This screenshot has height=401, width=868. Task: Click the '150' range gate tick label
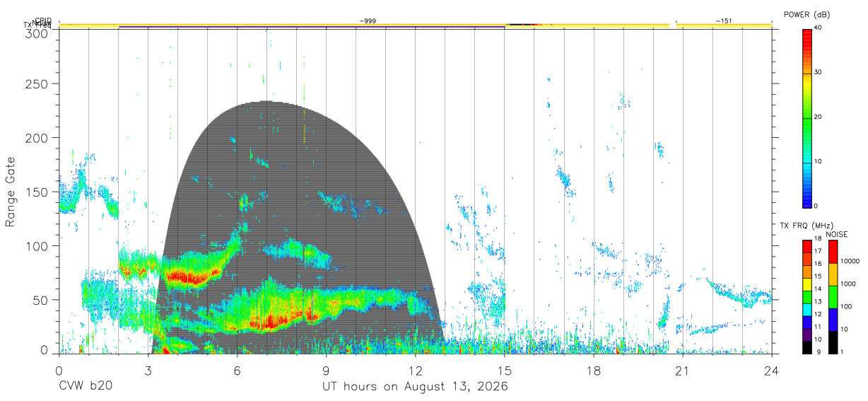[x=38, y=192]
